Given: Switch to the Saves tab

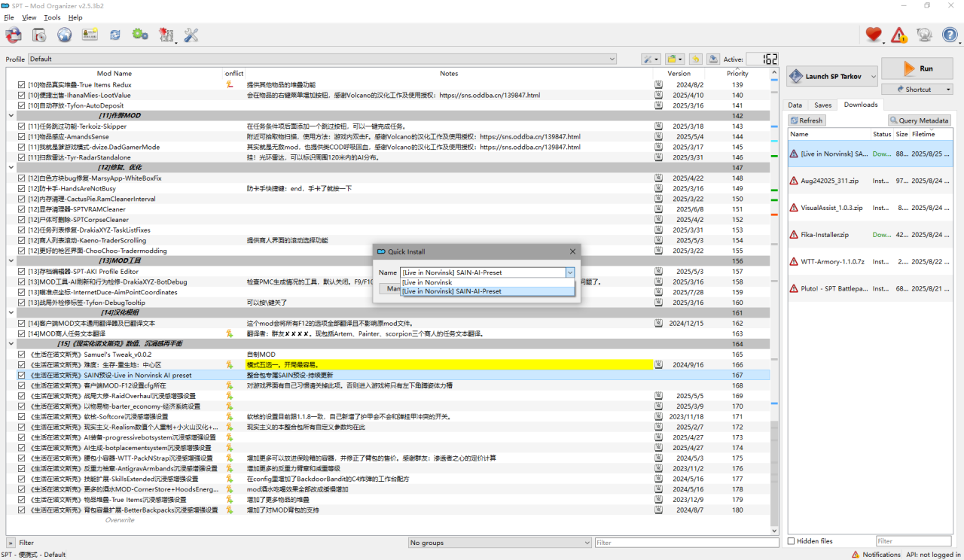Looking at the screenshot, I should 822,105.
